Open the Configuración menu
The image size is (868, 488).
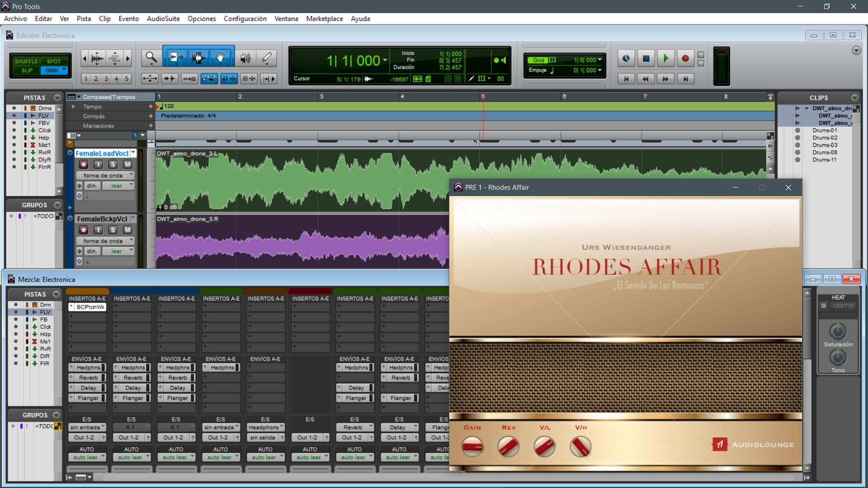pos(245,19)
